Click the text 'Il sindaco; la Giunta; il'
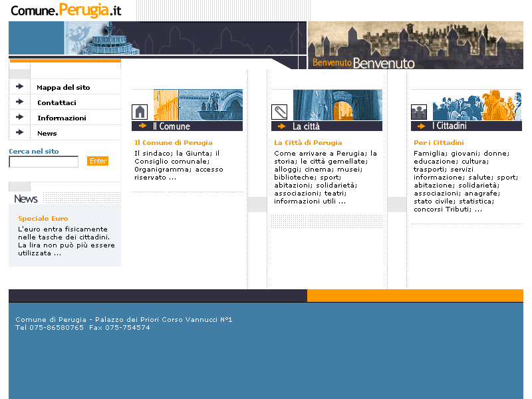 [177, 154]
